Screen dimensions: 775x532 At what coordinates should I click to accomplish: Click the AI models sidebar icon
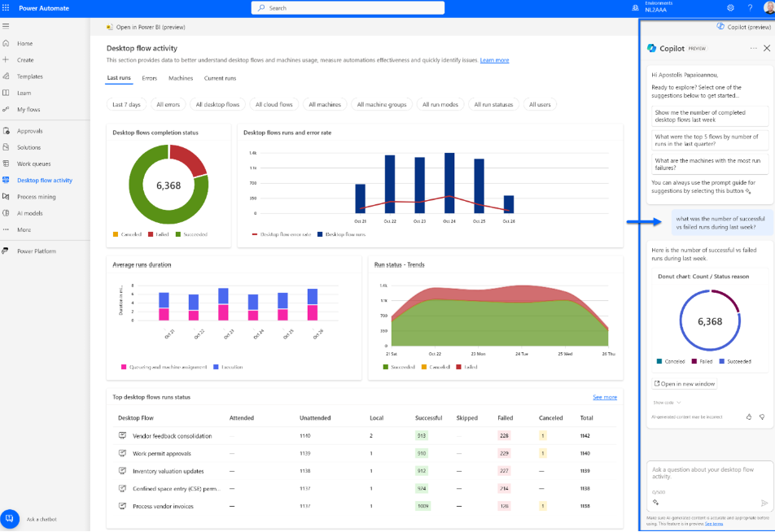click(x=7, y=213)
